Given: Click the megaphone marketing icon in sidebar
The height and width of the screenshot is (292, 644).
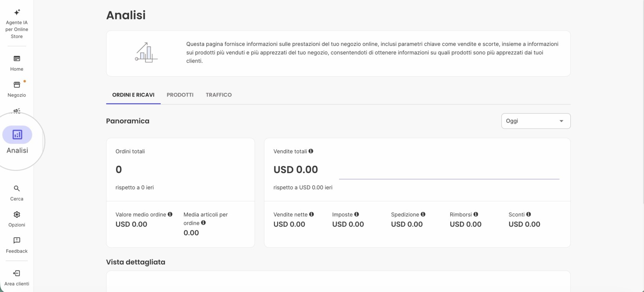Looking at the screenshot, I should pyautogui.click(x=17, y=111).
